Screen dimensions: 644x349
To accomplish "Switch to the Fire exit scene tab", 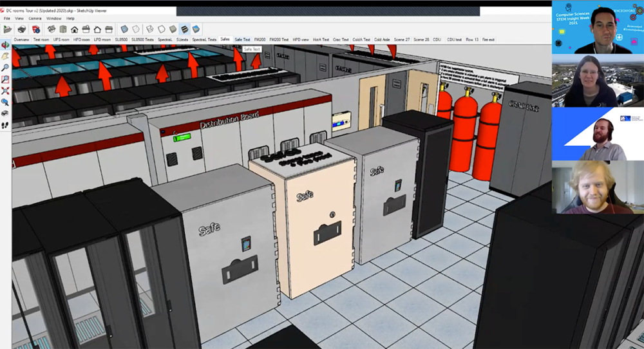I will (x=488, y=40).
